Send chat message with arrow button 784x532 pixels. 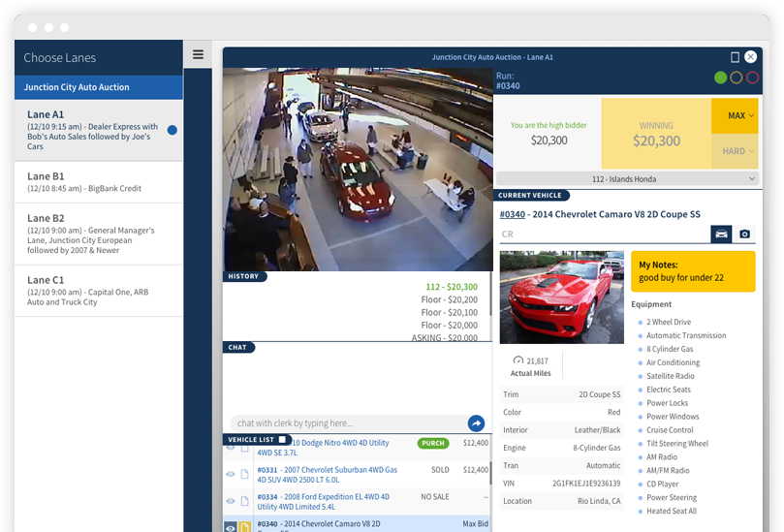476,423
